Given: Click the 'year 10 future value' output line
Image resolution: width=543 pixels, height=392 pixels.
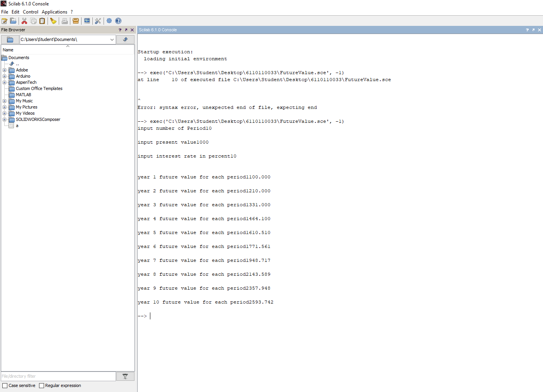Looking at the screenshot, I should click(x=206, y=302).
